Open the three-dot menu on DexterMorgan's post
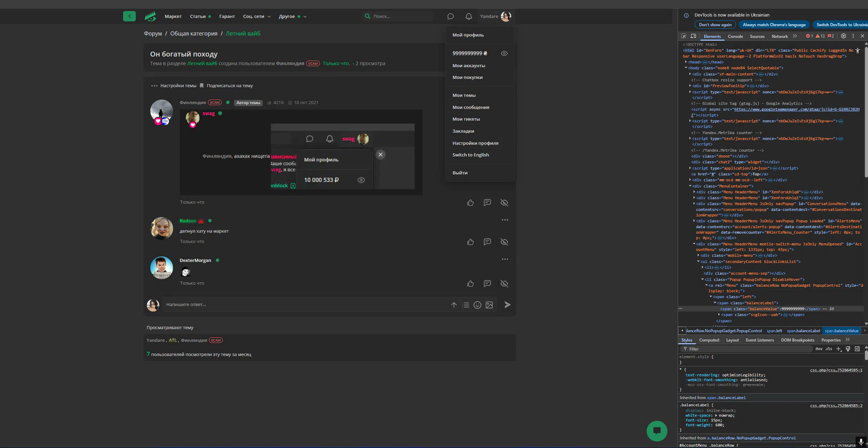The height and width of the screenshot is (448, 868). 505,259
